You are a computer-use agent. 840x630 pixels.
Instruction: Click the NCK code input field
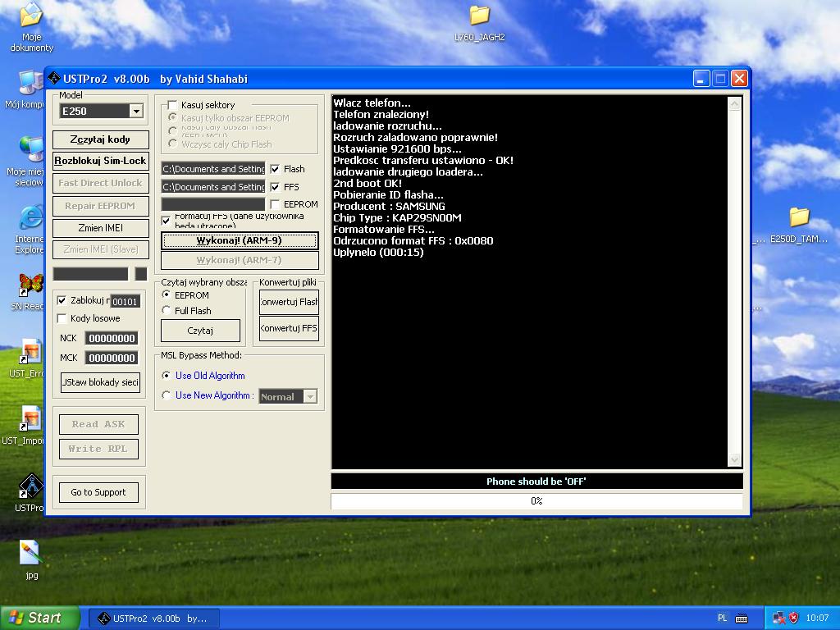pyautogui.click(x=112, y=338)
